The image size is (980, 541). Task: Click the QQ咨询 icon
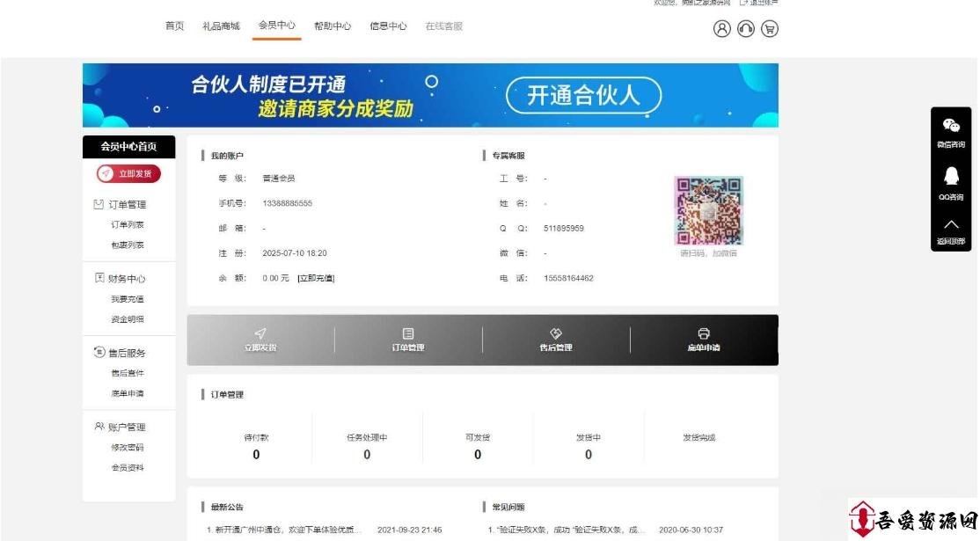(x=951, y=176)
